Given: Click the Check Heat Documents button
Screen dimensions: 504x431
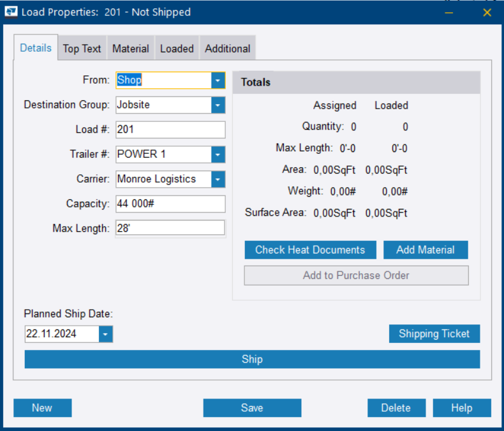Looking at the screenshot, I should [310, 250].
